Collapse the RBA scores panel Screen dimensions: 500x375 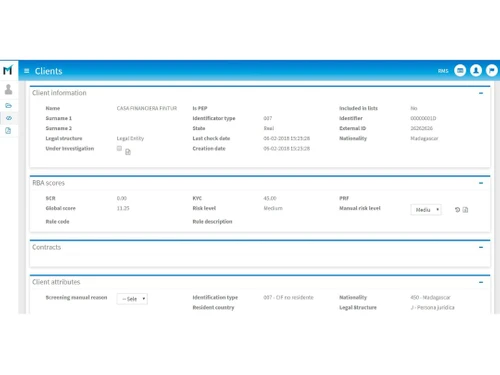pyautogui.click(x=481, y=183)
